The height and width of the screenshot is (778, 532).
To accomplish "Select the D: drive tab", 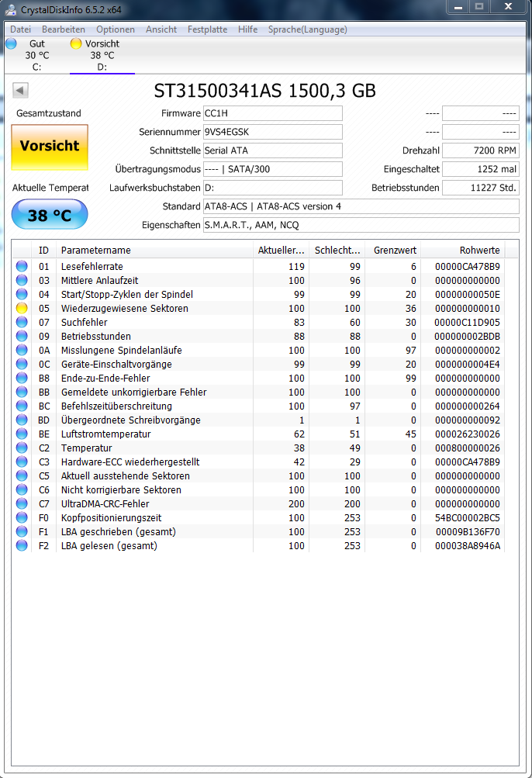I will [x=102, y=55].
